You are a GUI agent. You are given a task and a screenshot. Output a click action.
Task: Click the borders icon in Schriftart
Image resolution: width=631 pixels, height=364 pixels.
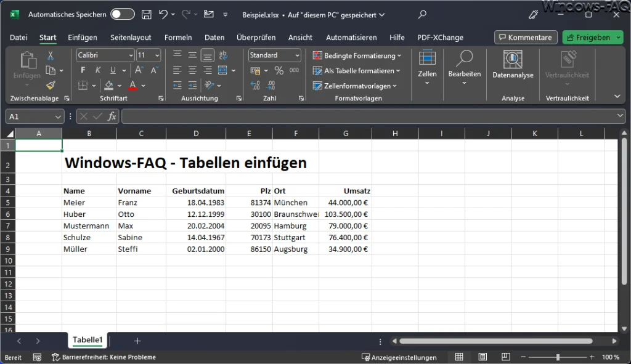83,85
